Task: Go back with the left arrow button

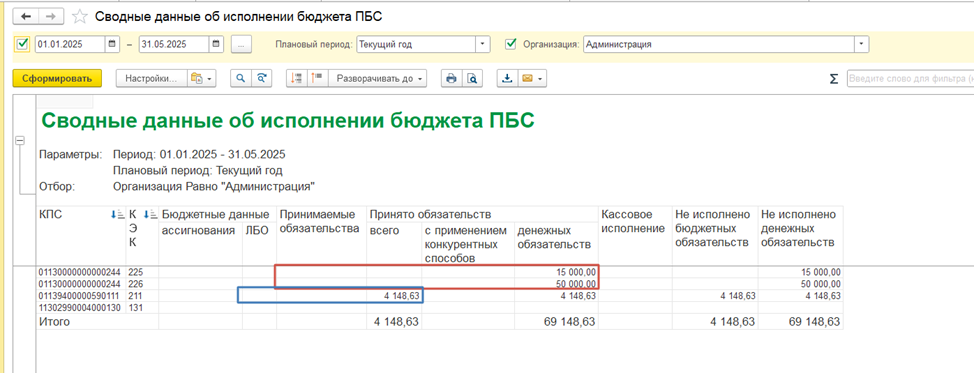Action: click(25, 17)
